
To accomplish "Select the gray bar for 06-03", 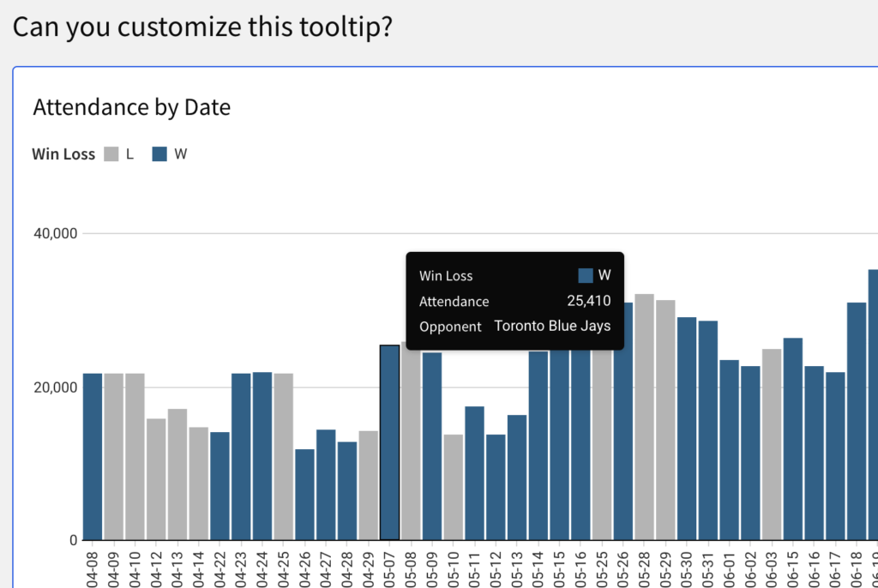I will point(772,444).
